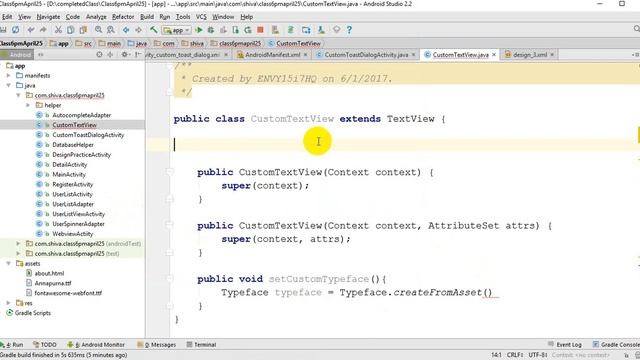Navigate Back with blue arrow icon
This screenshot has width=640, height=360.
coord(126,30)
